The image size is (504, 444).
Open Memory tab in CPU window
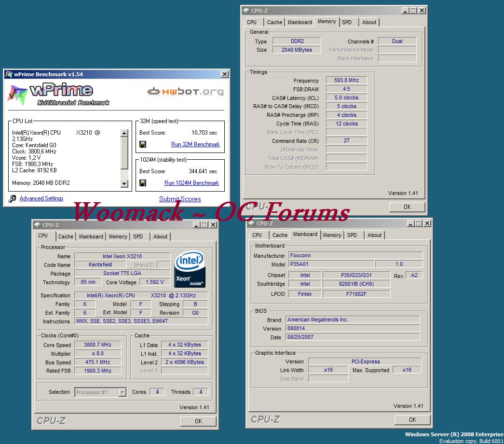coord(118,236)
